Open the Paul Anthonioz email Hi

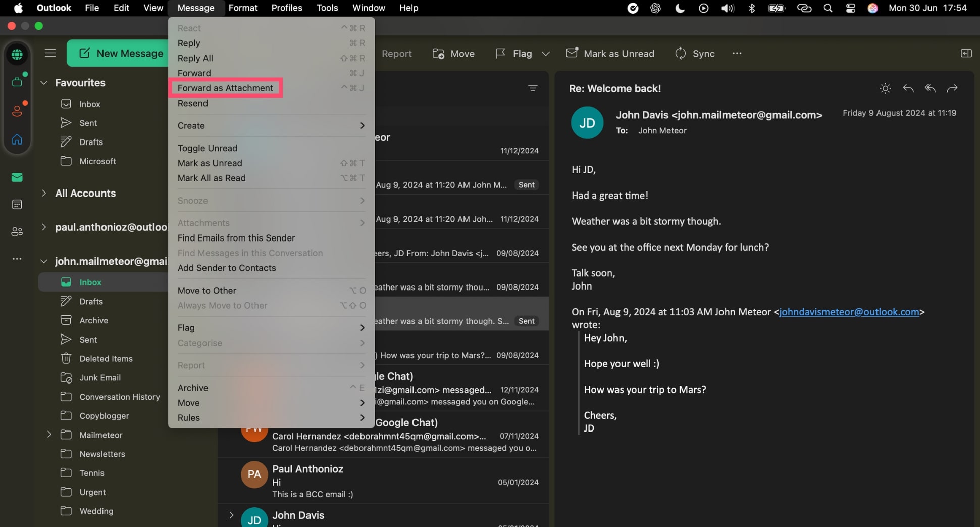point(384,481)
